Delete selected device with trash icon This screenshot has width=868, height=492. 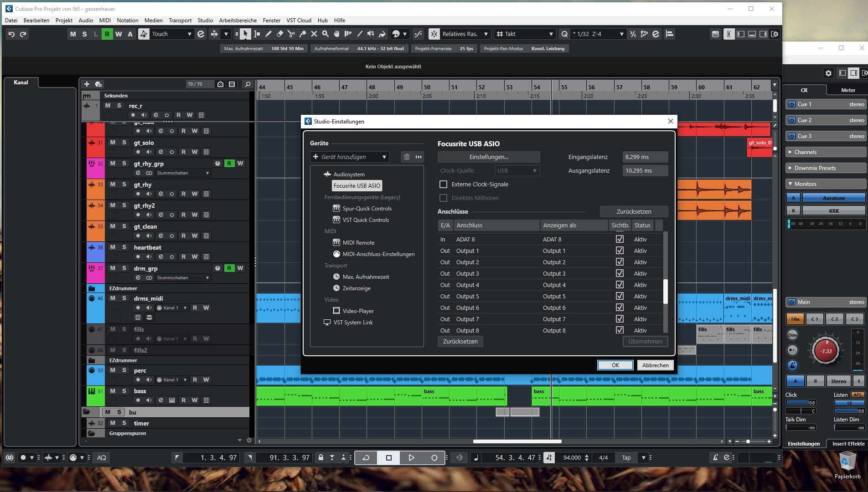point(407,157)
